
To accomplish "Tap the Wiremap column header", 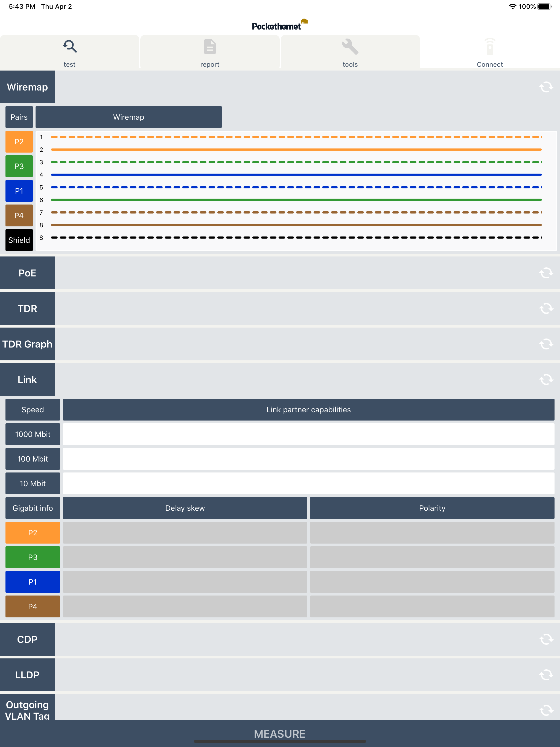I will [129, 117].
